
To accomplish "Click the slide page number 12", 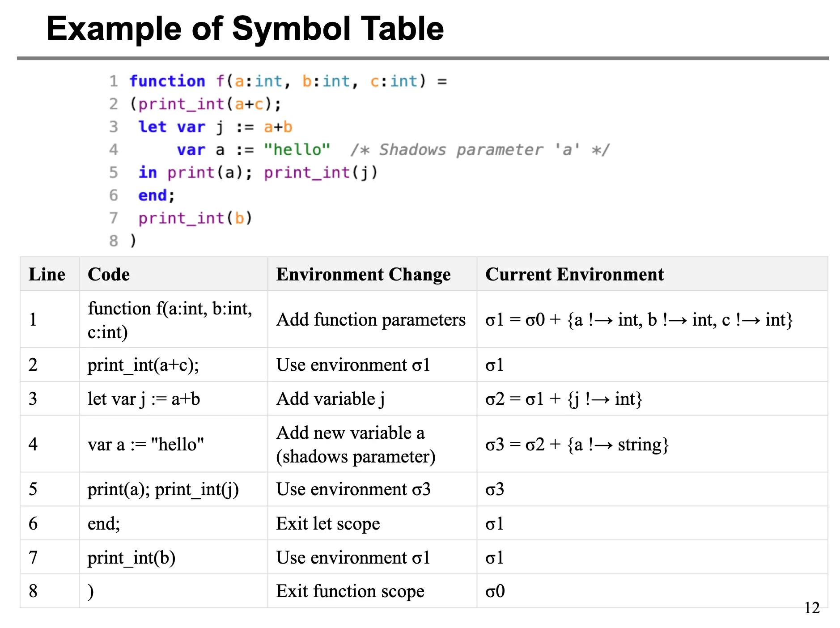I will click(811, 608).
